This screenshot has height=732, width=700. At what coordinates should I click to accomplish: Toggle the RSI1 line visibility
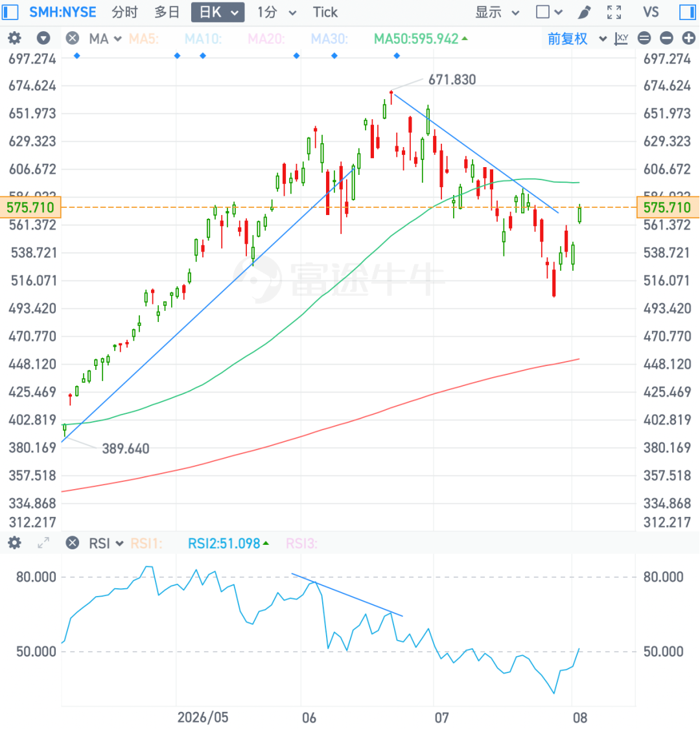[146, 543]
